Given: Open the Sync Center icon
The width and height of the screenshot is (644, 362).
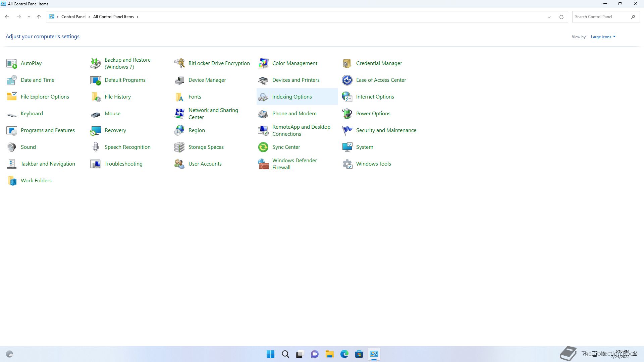Looking at the screenshot, I should pyautogui.click(x=263, y=147).
